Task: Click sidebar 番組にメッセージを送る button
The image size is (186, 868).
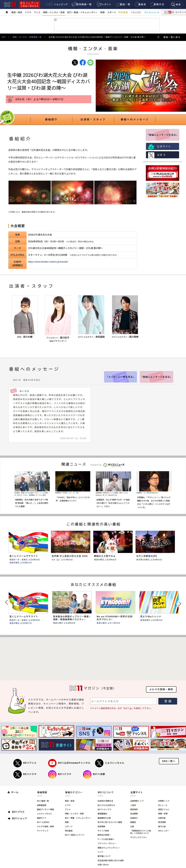Action: 162,135
